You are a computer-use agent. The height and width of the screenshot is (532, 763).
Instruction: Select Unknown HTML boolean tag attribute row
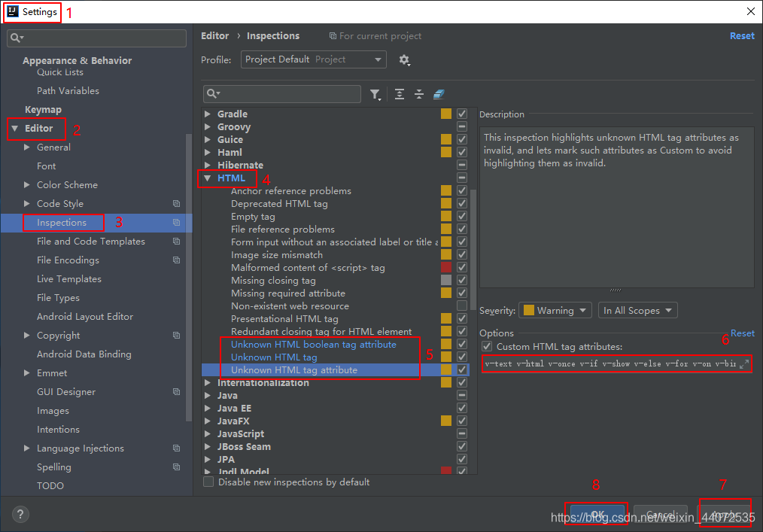(313, 344)
